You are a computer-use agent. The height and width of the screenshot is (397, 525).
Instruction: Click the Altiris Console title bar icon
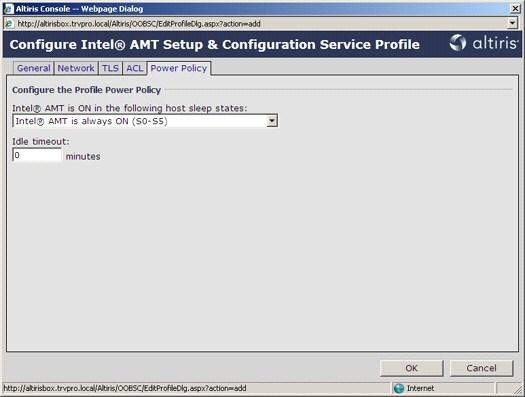(8, 9)
